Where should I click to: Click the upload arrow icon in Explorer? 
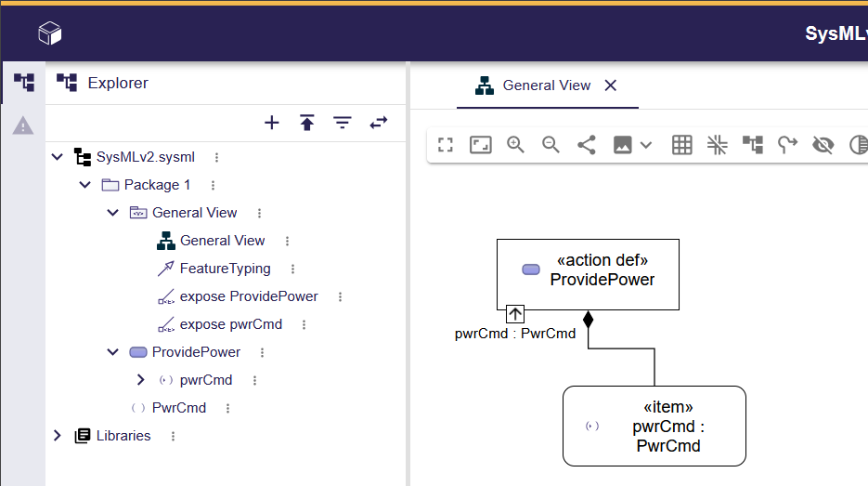pos(307,123)
